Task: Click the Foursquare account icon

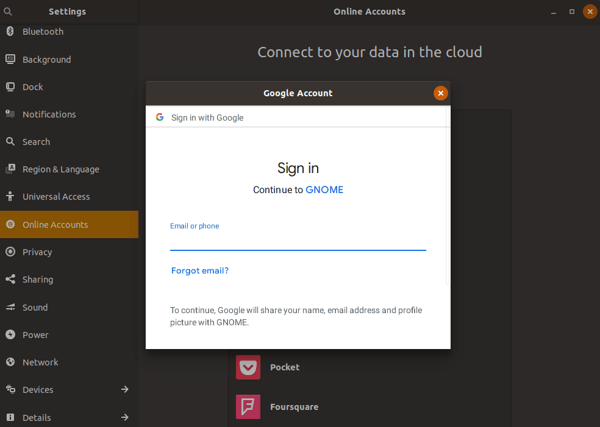Action: click(x=248, y=407)
